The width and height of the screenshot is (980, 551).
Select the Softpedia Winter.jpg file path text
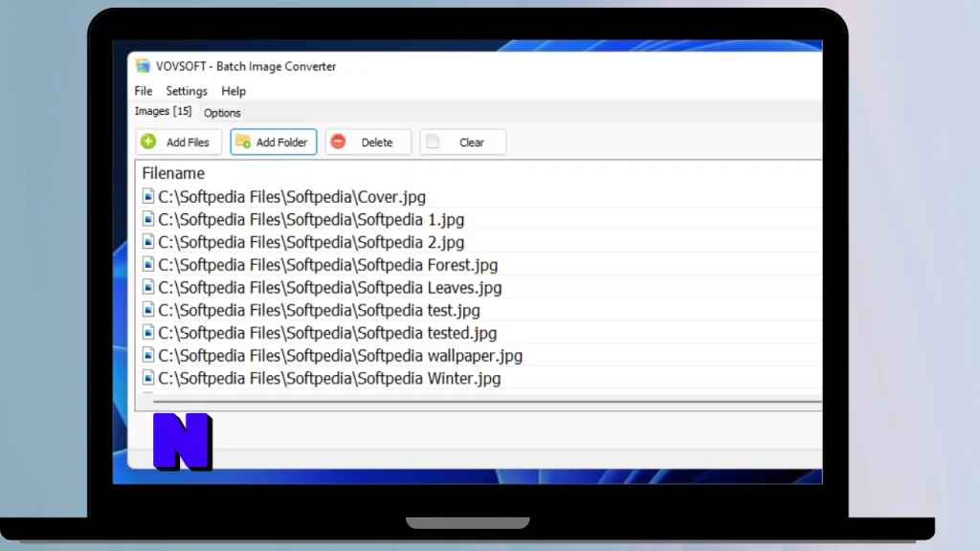pos(329,378)
